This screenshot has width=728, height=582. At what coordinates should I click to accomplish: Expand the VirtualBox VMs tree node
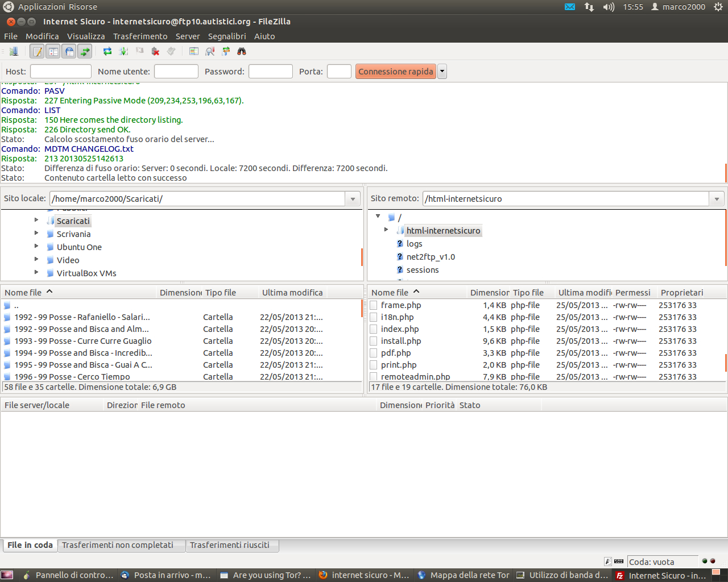click(36, 272)
